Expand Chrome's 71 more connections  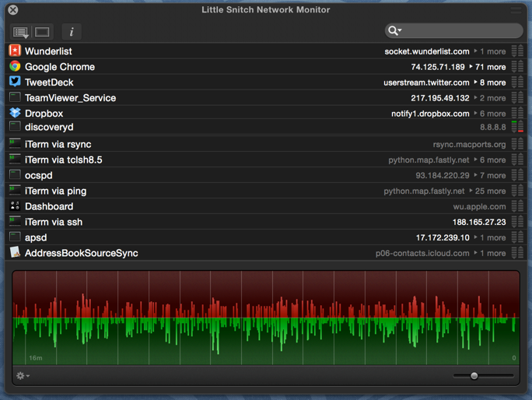488,67
